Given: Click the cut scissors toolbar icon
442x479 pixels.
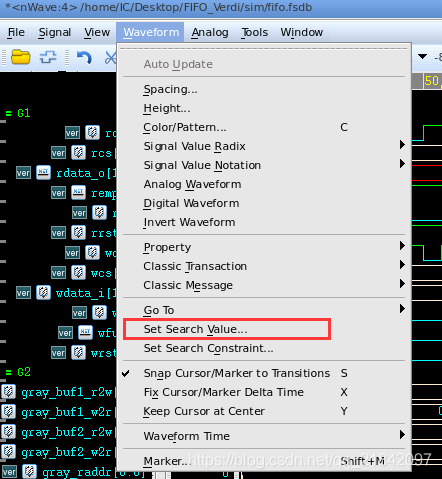Looking at the screenshot, I should 110,57.
